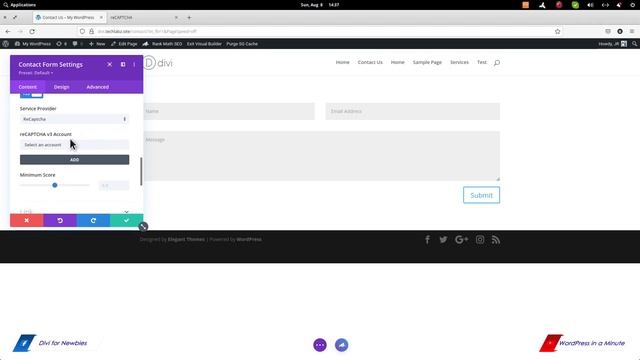This screenshot has width=640, height=360.
Task: Click the Google Plus footer icon
Action: coord(462,240)
